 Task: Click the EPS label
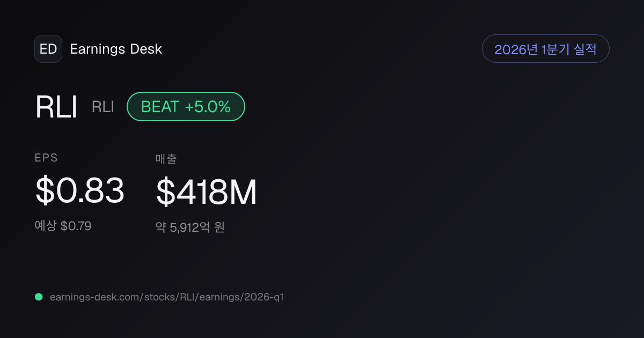(46, 158)
